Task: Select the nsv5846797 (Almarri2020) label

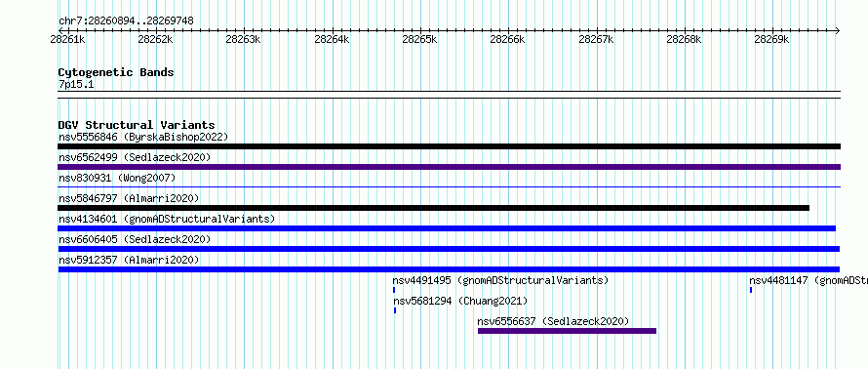Action: click(x=129, y=198)
